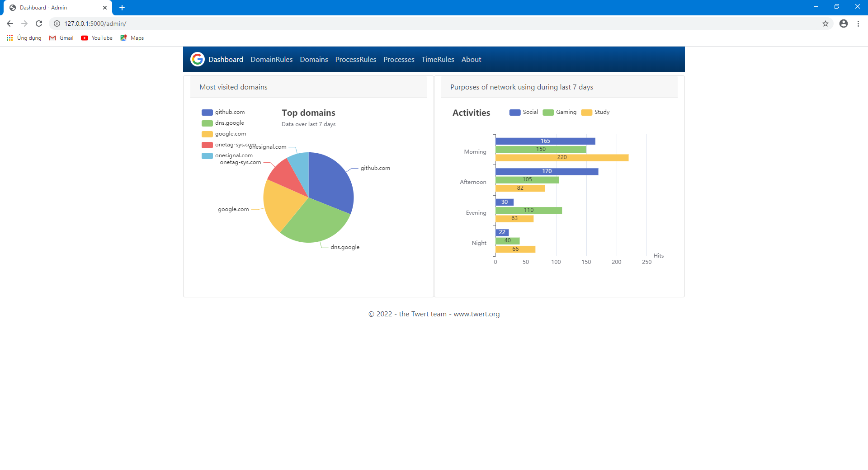This screenshot has height=470, width=868.
Task: Toggle the github.com legend entry
Action: [x=223, y=112]
